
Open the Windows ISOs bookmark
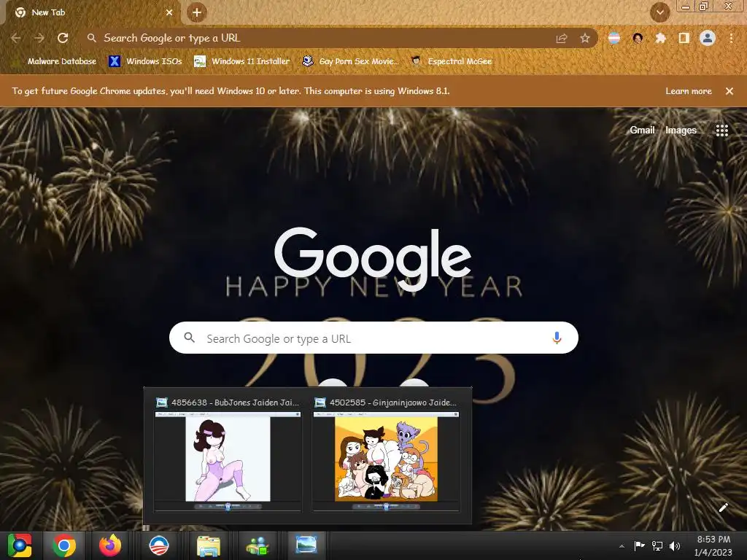145,61
